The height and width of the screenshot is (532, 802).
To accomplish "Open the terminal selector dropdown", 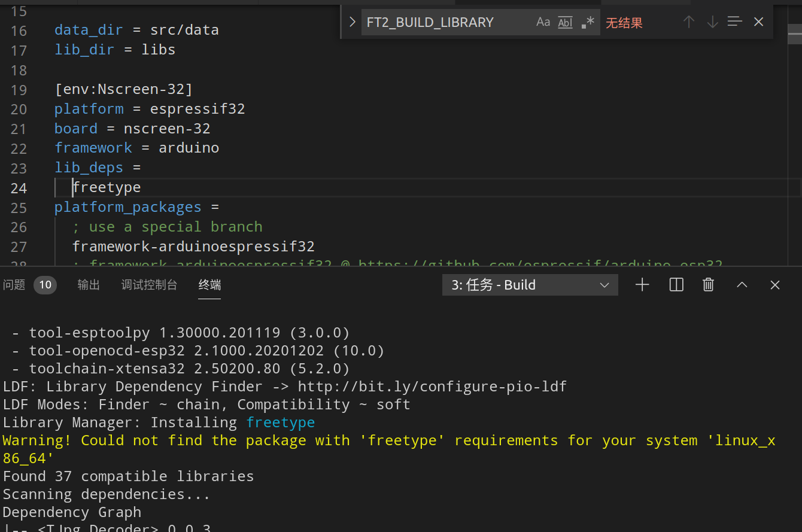I will click(530, 285).
